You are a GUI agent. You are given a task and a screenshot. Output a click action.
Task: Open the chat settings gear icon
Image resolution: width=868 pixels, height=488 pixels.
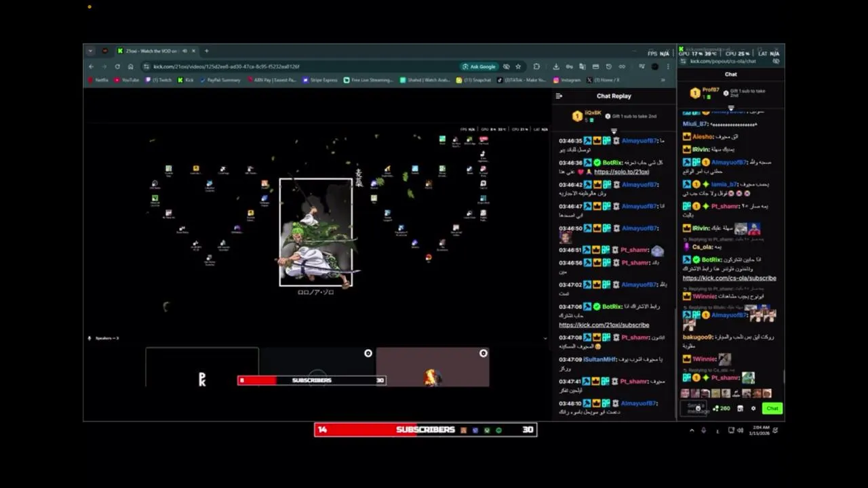753,408
